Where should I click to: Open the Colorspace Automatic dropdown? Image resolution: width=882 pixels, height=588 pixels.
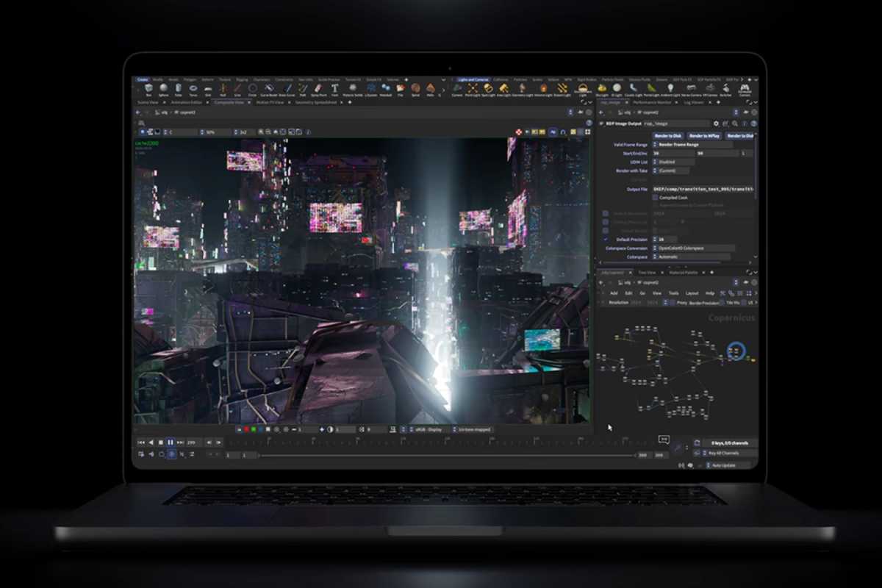[692, 257]
